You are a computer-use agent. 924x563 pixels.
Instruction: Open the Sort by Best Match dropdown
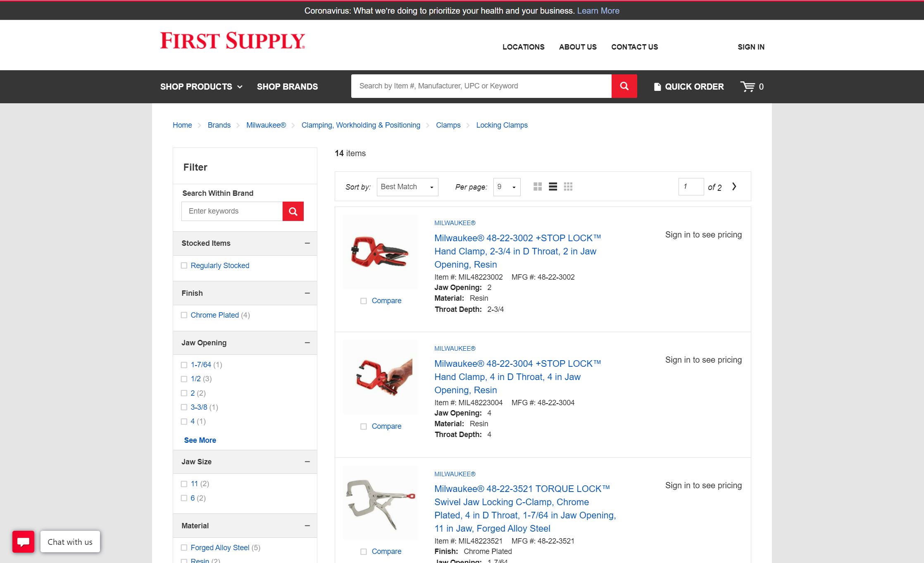click(x=407, y=187)
